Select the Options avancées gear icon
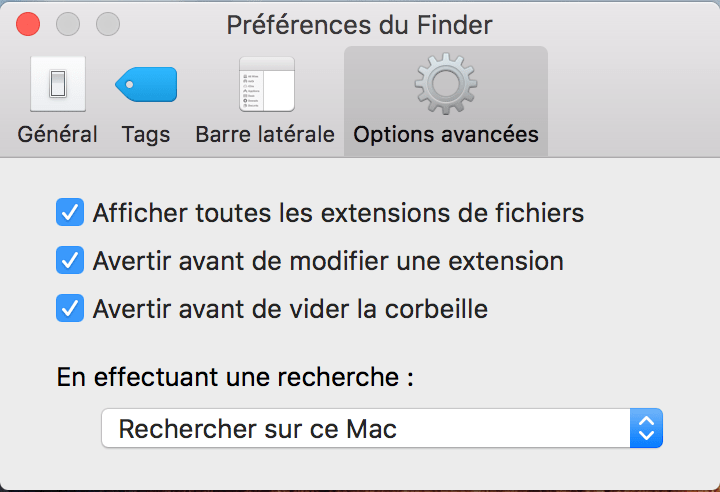This screenshot has height=492, width=720. pyautogui.click(x=445, y=84)
